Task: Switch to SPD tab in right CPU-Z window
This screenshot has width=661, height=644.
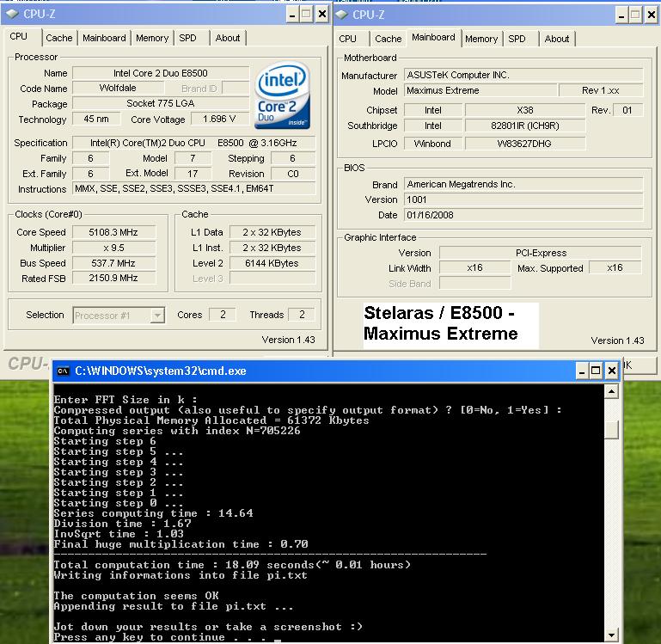Action: pos(517,39)
